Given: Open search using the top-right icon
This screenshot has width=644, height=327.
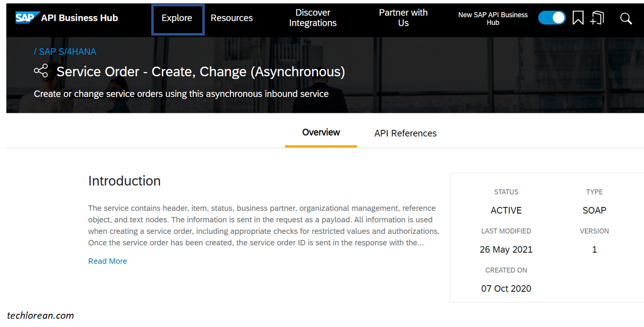Looking at the screenshot, I should click(x=626, y=18).
